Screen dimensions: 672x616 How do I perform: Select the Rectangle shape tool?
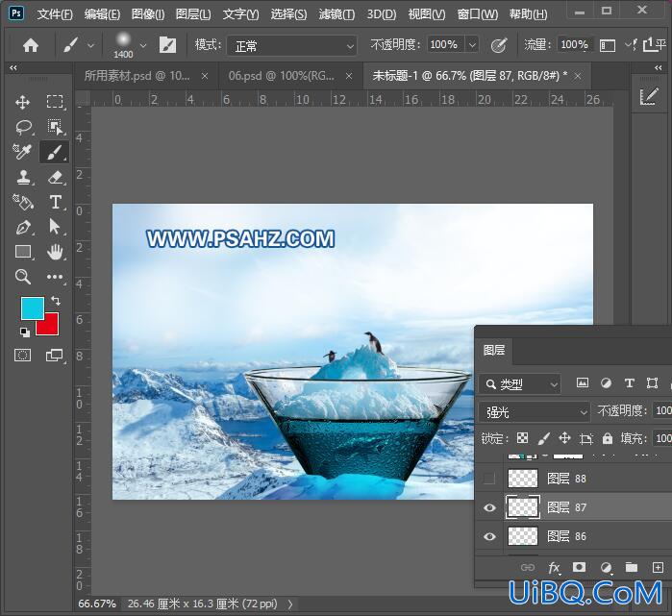(23, 252)
